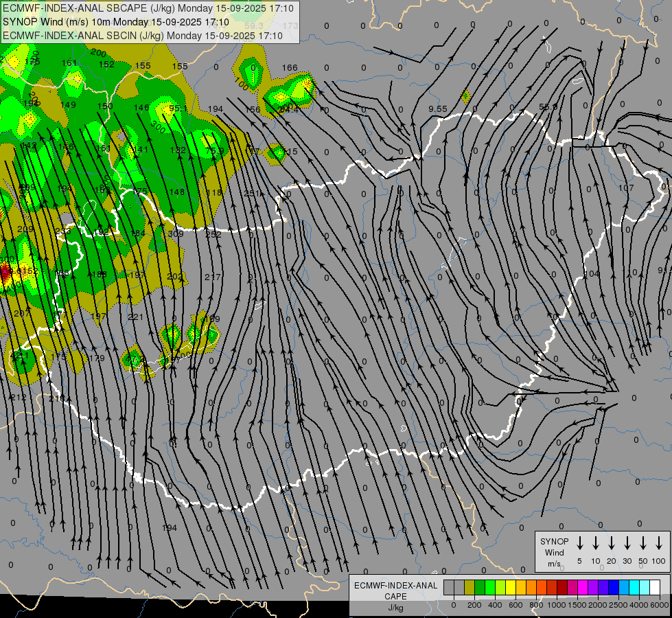Click the 2500 label on CAPE scale
This screenshot has width=672, height=618.
point(618,605)
